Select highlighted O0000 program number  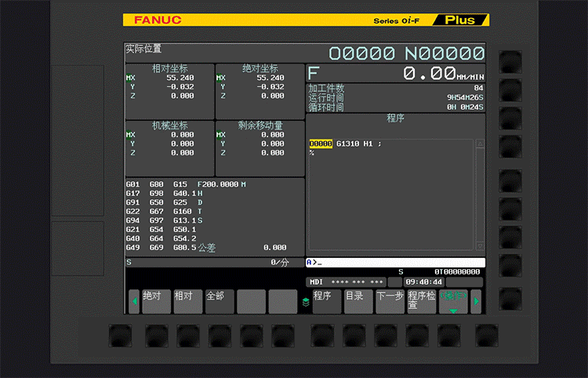coord(321,144)
